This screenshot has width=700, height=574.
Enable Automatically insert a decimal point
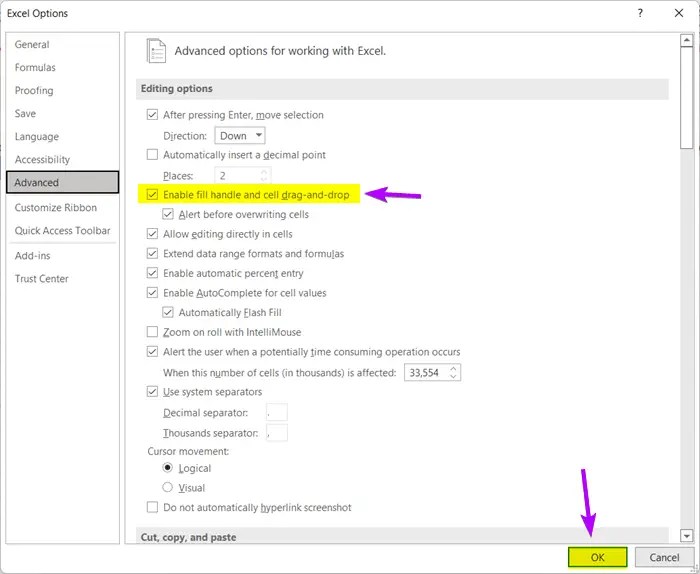[152, 154]
